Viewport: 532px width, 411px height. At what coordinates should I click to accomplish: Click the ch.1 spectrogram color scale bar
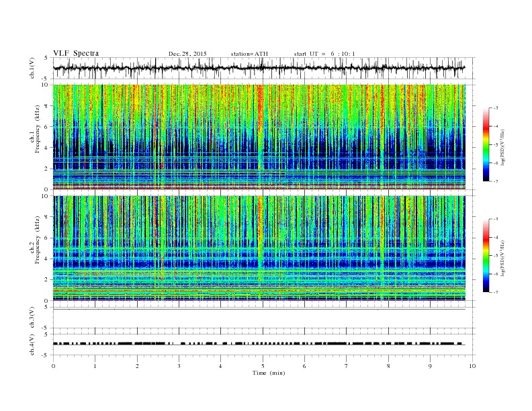coord(486,145)
